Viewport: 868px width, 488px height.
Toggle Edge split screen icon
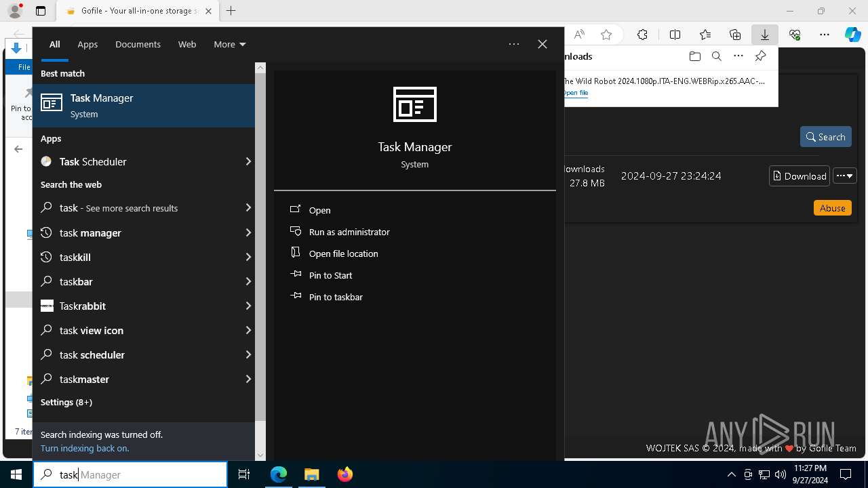(x=675, y=35)
